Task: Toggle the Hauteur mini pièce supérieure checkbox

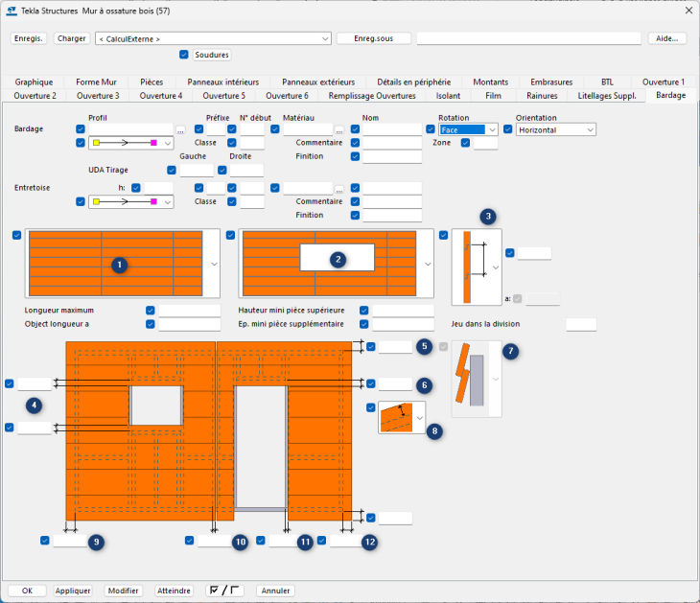Action: pyautogui.click(x=364, y=311)
